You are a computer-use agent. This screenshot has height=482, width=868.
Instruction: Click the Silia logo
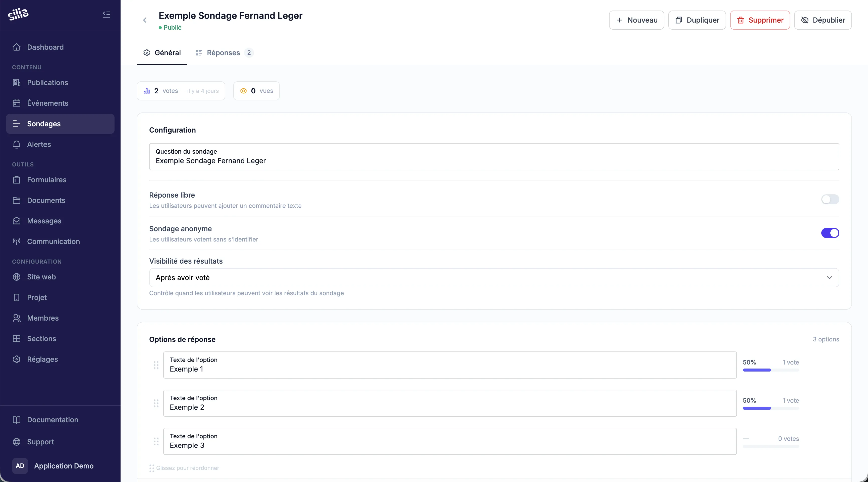pyautogui.click(x=18, y=14)
